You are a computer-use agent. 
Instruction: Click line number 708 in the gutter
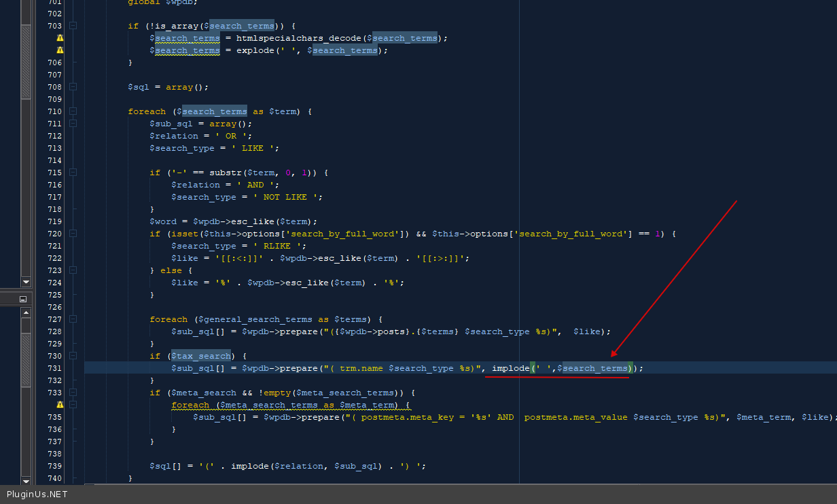point(54,87)
